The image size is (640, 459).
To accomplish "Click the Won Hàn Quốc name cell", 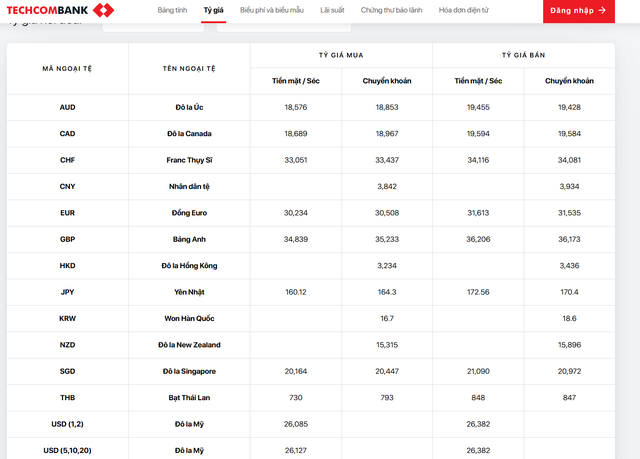I will click(x=189, y=319).
